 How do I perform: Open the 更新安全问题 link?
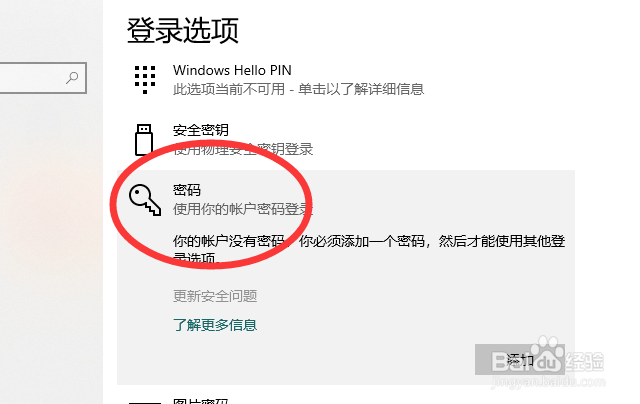point(215,296)
